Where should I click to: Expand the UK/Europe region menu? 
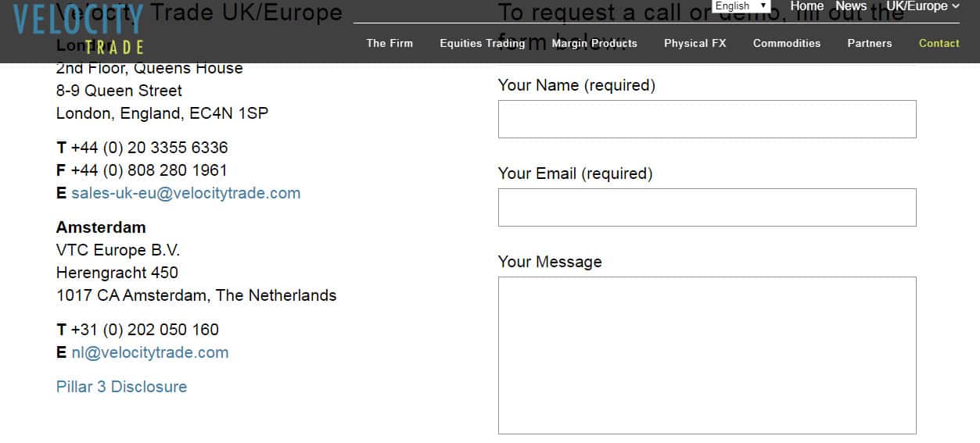coord(922,6)
